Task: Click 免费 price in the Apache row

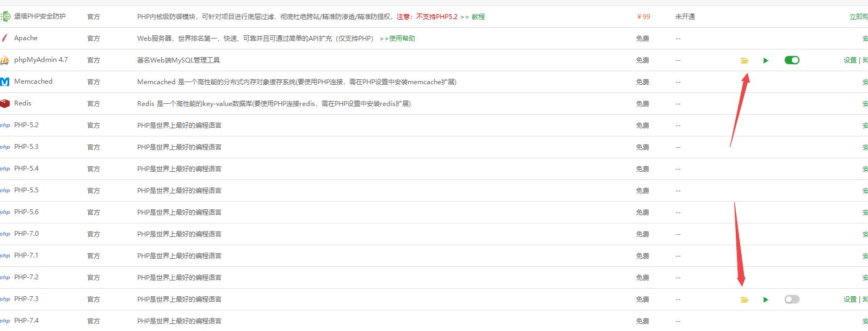Action: (x=643, y=39)
